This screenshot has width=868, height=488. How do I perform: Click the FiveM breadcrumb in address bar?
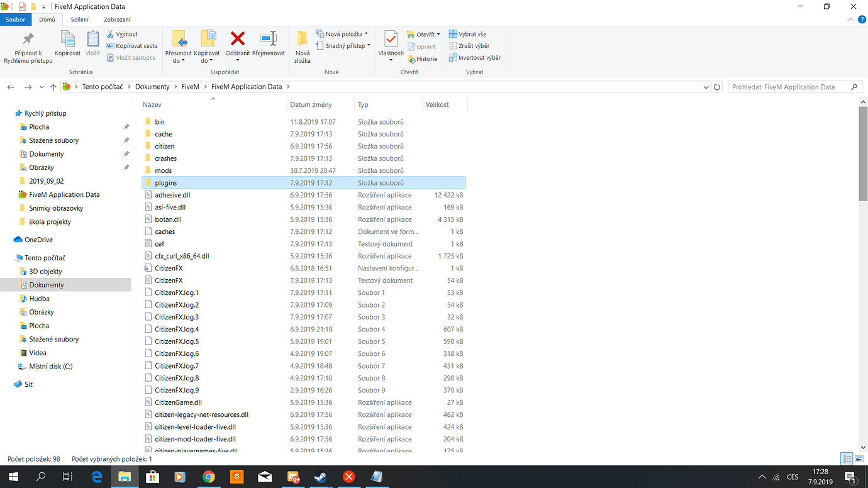tap(190, 87)
